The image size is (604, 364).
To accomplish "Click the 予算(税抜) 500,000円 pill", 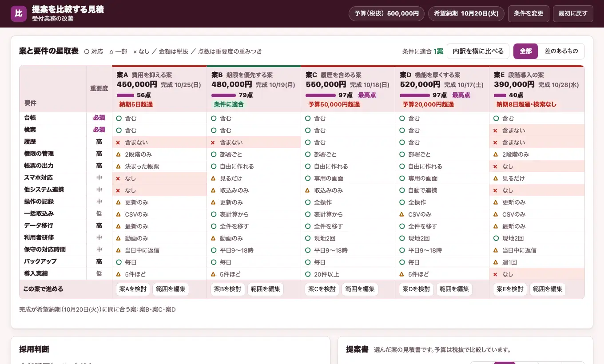I will click(386, 14).
